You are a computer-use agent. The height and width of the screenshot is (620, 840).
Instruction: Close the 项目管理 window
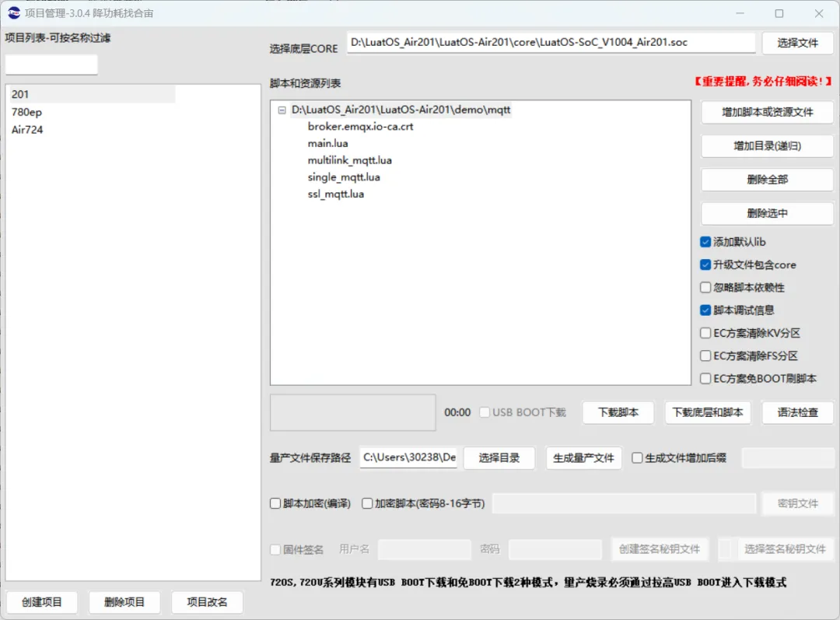[819, 13]
